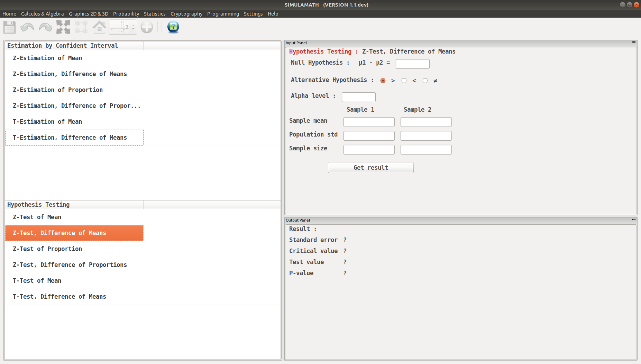Collapse the Output Panel using its minimize dash
641x364 pixels.
coord(634,220)
